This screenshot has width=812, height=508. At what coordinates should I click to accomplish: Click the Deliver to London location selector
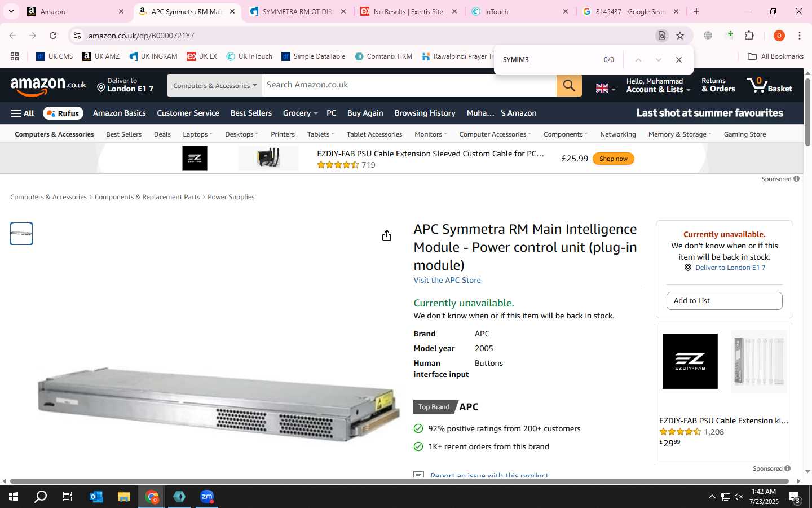(125, 85)
